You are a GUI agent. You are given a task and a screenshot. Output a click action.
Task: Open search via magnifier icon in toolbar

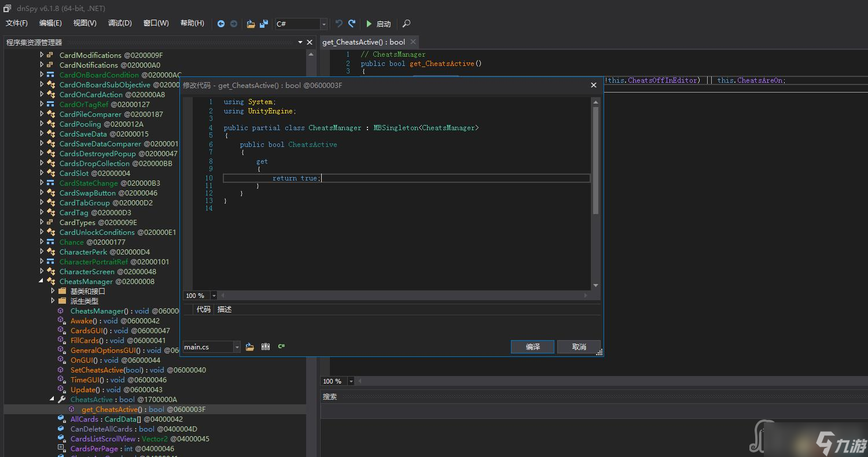click(x=406, y=24)
